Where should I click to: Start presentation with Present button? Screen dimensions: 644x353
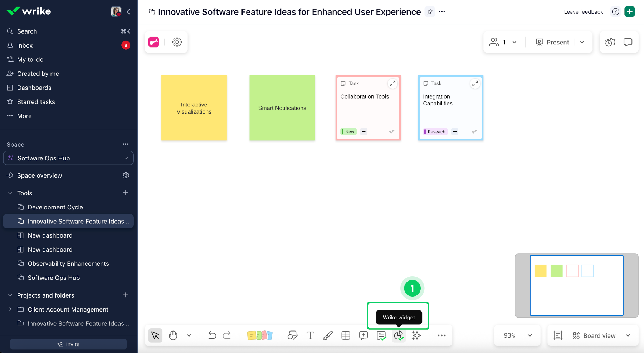pos(552,42)
